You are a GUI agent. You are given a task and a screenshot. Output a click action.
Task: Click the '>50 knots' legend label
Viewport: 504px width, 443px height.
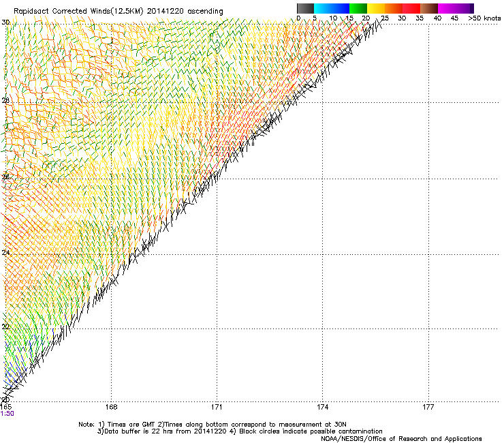pyautogui.click(x=484, y=18)
